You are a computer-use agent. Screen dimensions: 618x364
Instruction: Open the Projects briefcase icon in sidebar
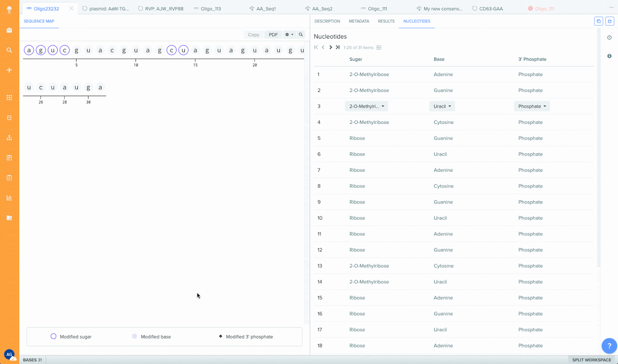tap(9, 30)
